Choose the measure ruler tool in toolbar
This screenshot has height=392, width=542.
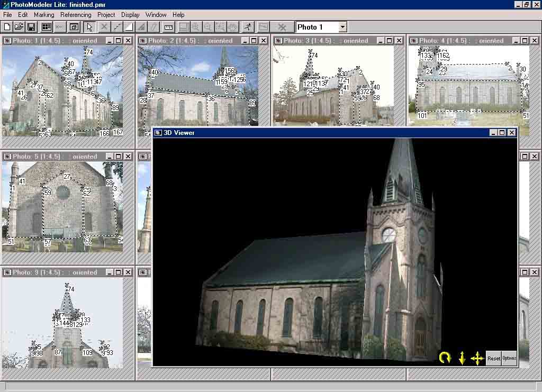168,27
